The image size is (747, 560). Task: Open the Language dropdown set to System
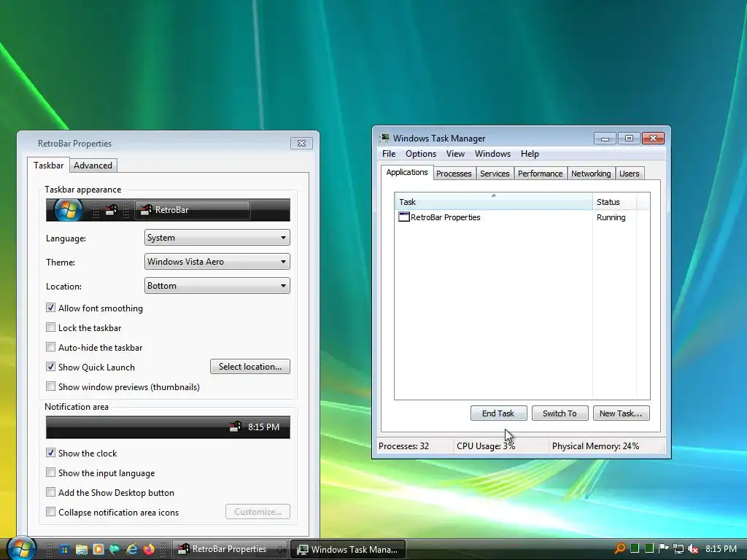217,238
